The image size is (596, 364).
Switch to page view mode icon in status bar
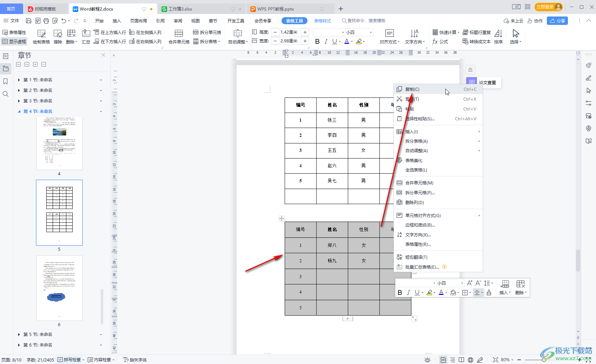click(x=443, y=360)
